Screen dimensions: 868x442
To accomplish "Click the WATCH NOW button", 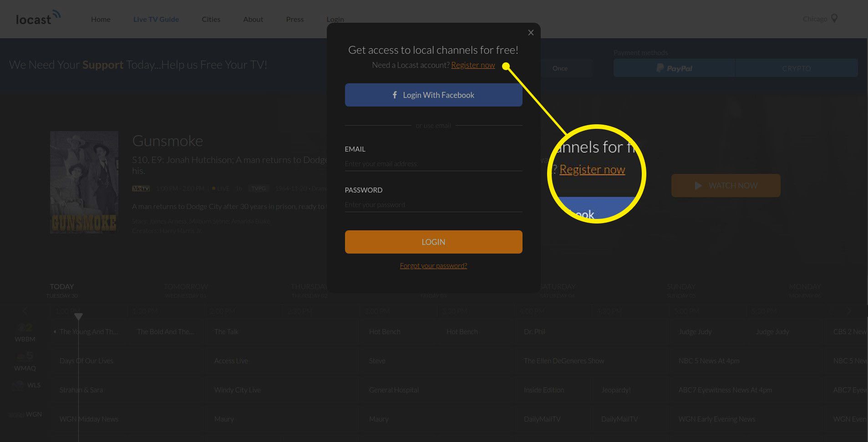I will tap(726, 186).
